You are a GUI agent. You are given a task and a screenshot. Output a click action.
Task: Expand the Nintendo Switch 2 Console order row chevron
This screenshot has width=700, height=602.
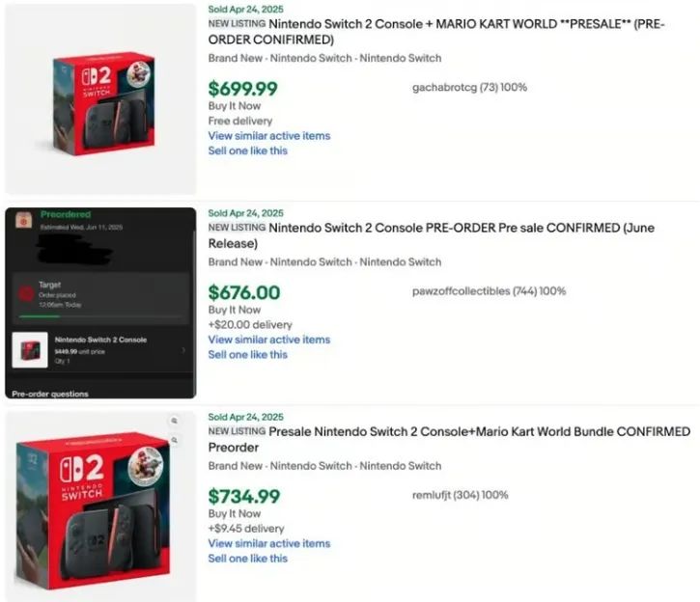pyautogui.click(x=183, y=350)
